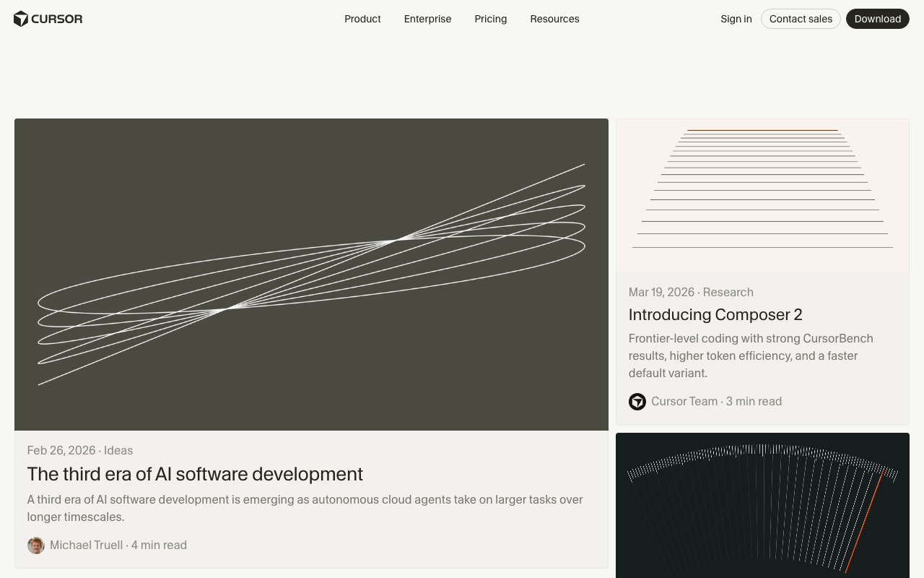This screenshot has width=924, height=578.
Task: Select the Ideas category label
Action: pos(118,450)
